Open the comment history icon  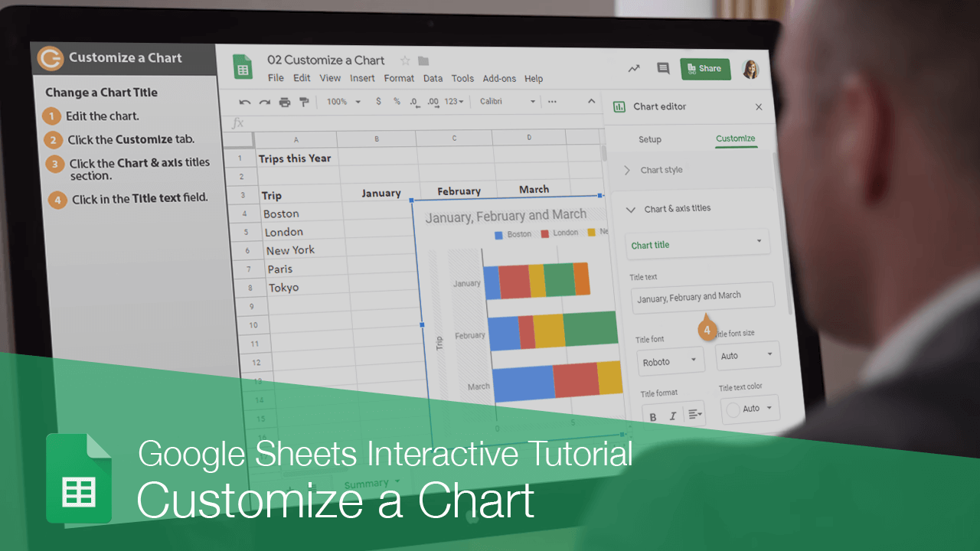pos(663,69)
